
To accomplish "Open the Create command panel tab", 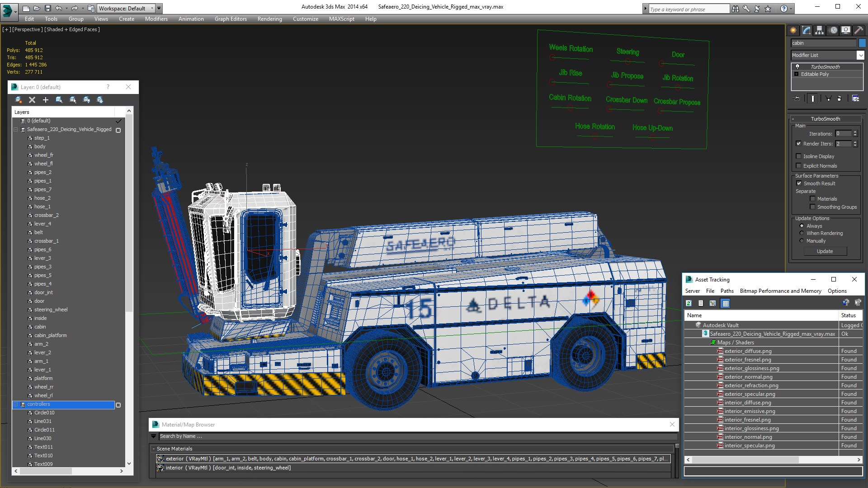I will 793,30.
